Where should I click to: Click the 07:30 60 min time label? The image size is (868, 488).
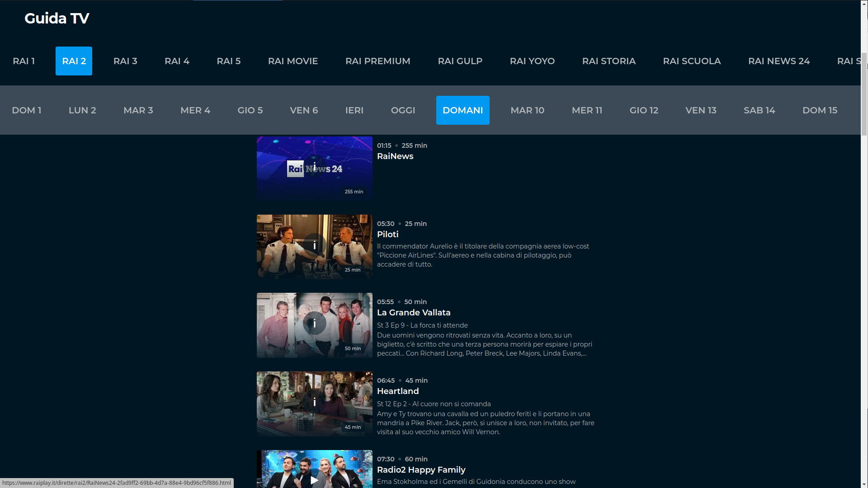pyautogui.click(x=402, y=459)
